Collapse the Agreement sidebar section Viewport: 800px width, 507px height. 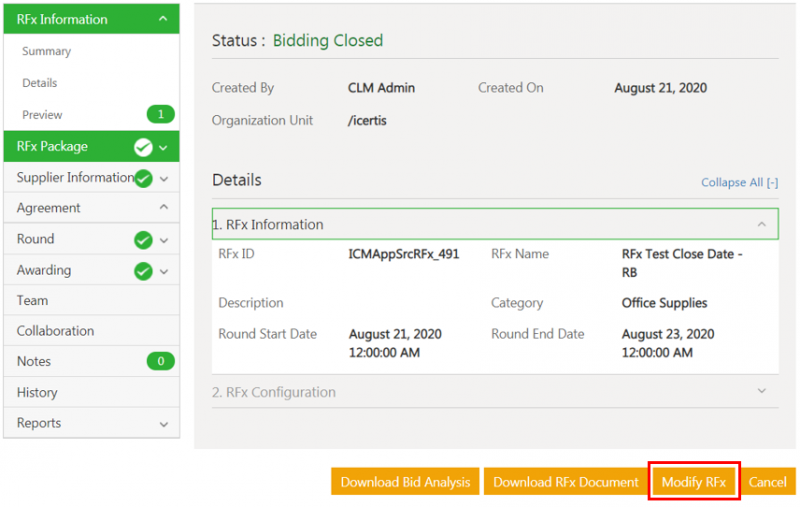tap(163, 208)
